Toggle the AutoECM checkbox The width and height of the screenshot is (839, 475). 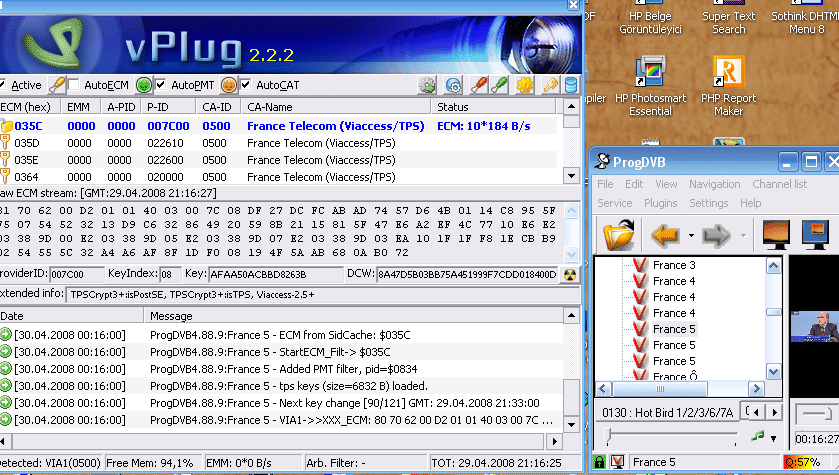74,85
